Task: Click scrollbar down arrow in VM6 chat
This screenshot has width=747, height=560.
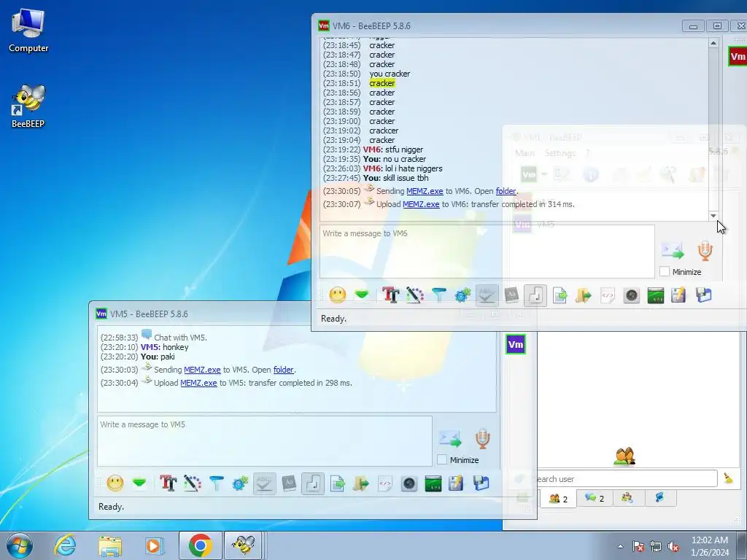Action: [x=713, y=216]
